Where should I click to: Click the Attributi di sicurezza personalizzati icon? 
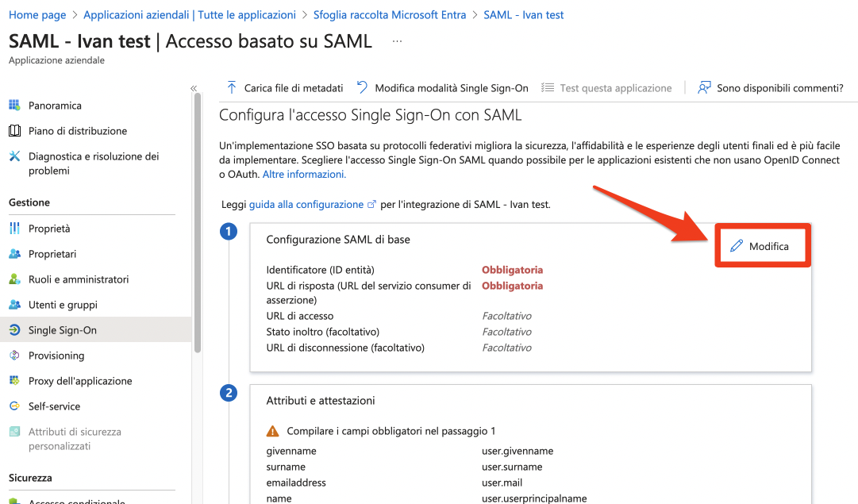pyautogui.click(x=14, y=432)
